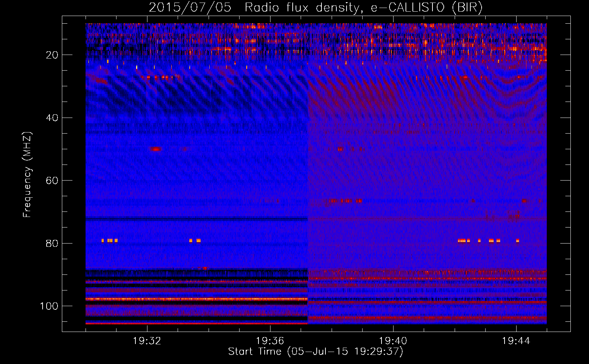Click the "100" frequency tick label

click(x=49, y=306)
